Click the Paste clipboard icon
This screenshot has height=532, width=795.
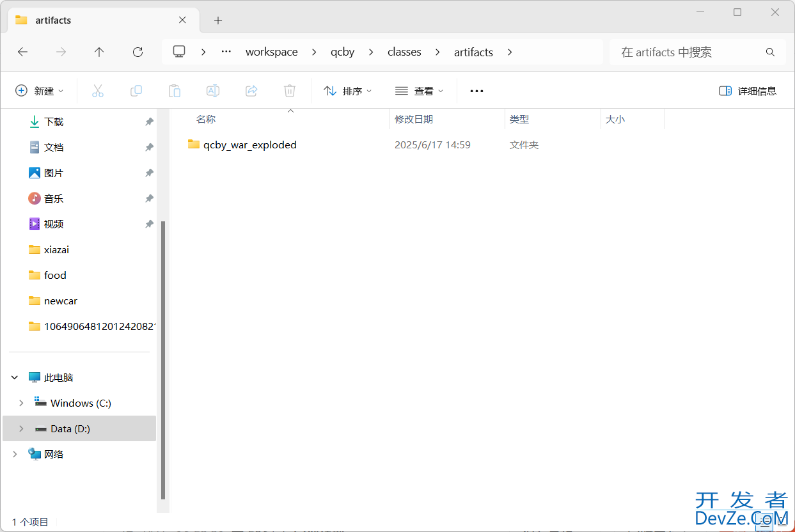175,91
